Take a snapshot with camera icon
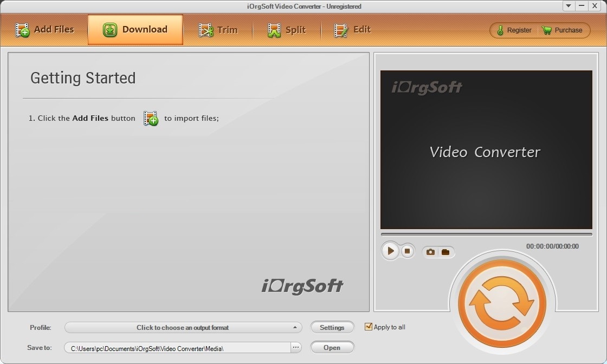 [x=430, y=252]
